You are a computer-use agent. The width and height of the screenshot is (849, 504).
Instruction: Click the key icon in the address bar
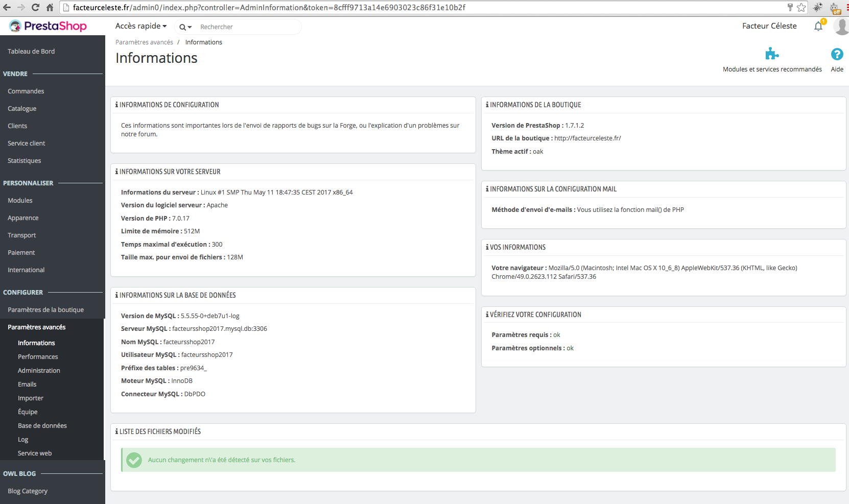pos(790,8)
